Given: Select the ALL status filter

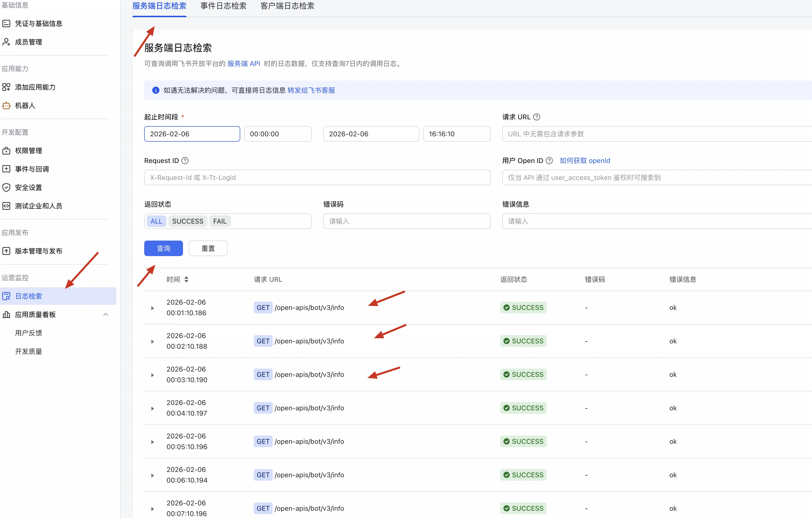Looking at the screenshot, I should click(157, 221).
